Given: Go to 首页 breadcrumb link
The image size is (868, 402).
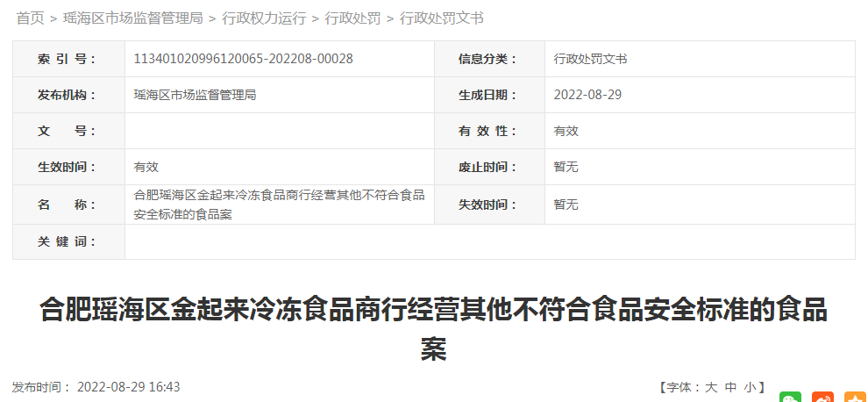Looking at the screenshot, I should coord(31,18).
